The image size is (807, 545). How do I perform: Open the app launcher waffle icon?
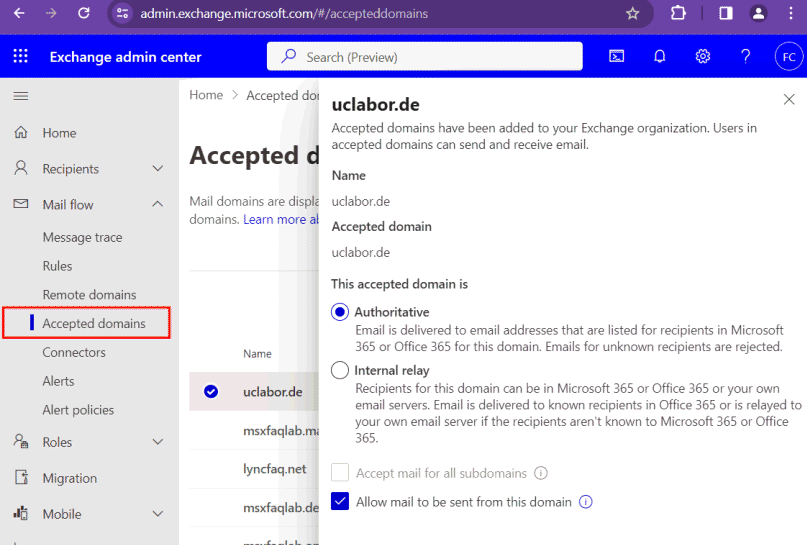click(21, 56)
